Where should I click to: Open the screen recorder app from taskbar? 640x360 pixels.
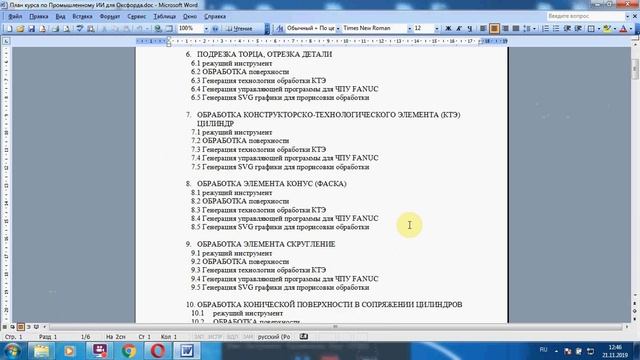(99, 351)
